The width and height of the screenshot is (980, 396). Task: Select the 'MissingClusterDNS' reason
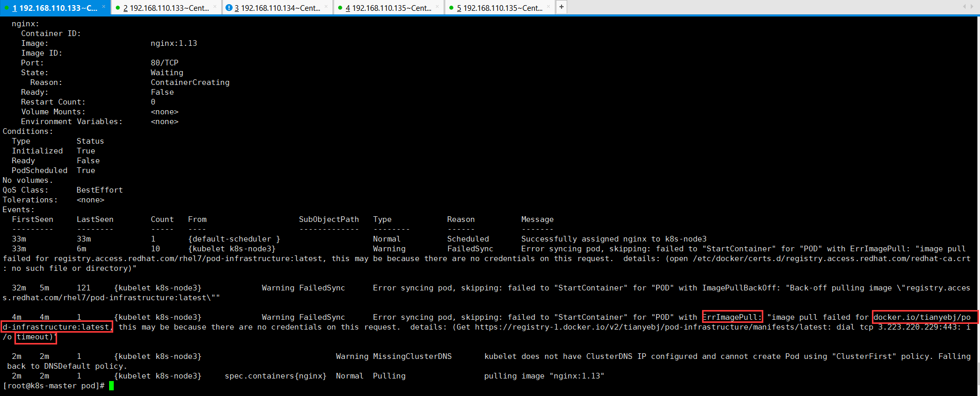coord(412,356)
